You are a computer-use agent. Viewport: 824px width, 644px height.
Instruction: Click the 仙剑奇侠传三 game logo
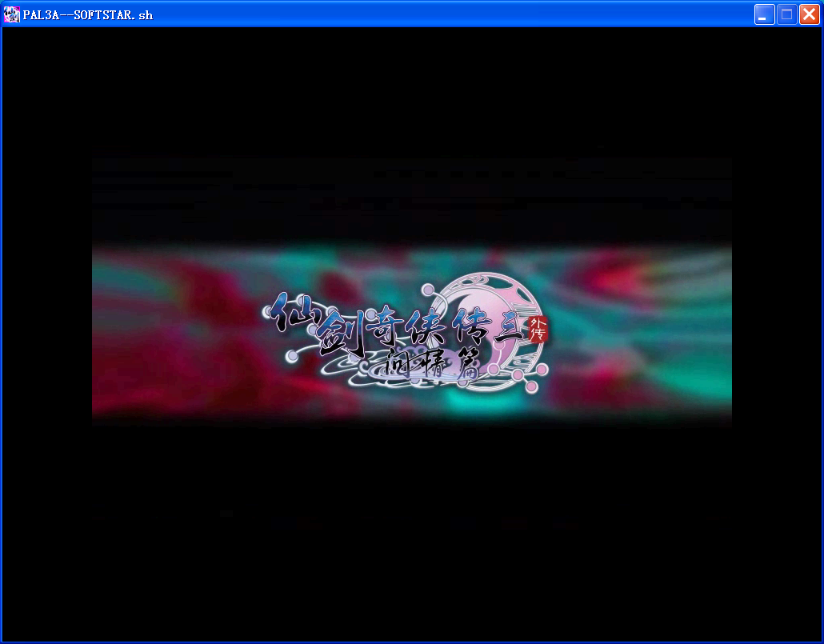406,332
